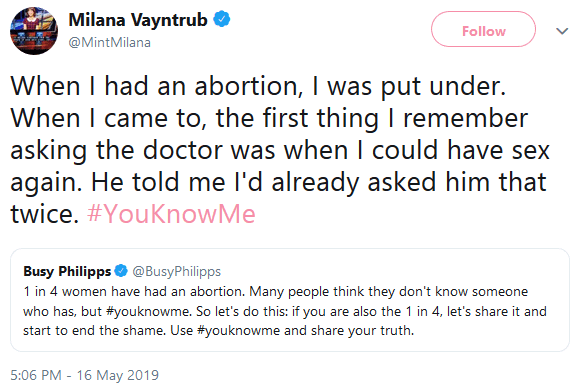This screenshot has height=392, width=572.
Task: Click 'share your truth' in quoted tweet
Action: tap(363, 331)
